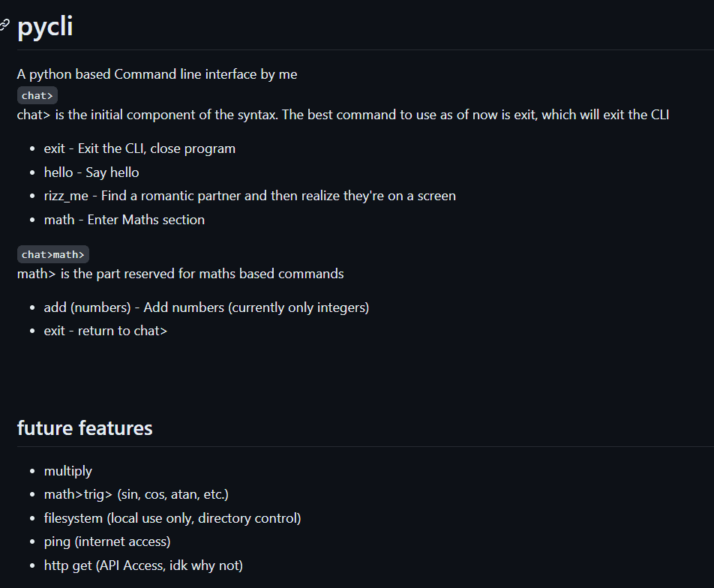Click the filesystem future feature item
The width and height of the screenshot is (714, 588).
pyautogui.click(x=172, y=518)
